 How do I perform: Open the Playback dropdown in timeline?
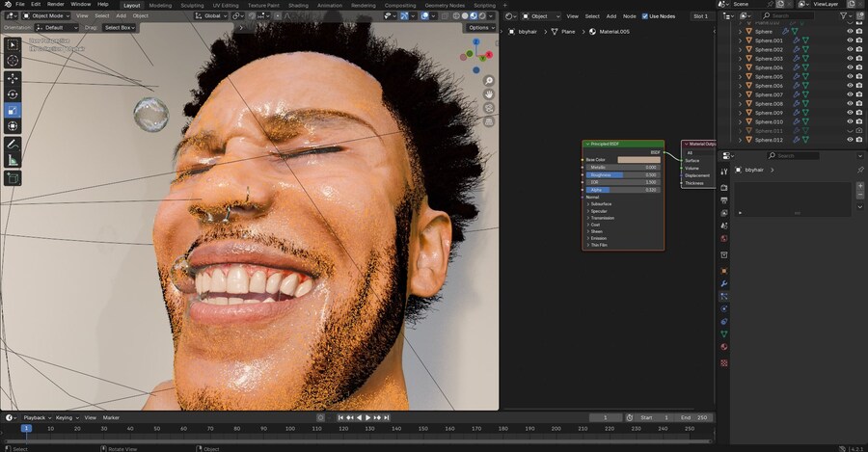37,417
